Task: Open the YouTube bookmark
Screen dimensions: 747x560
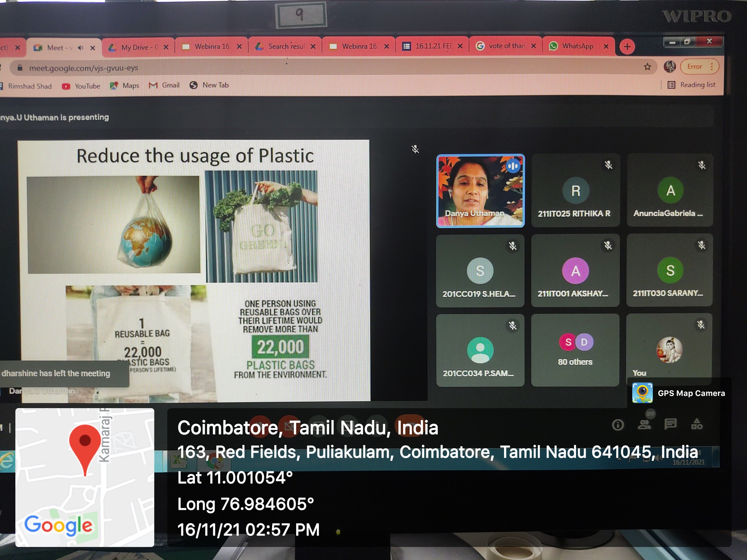Action: click(81, 86)
